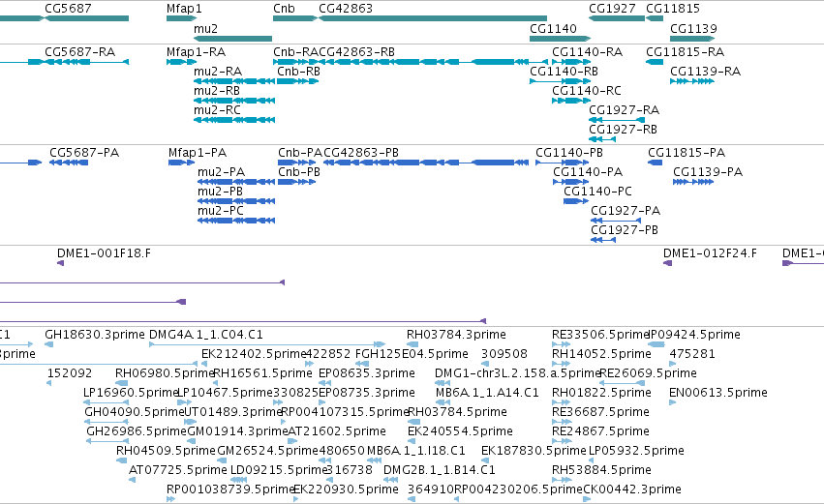The image size is (824, 504).
Task: Click the Cnb gene label
Action: click(x=284, y=9)
